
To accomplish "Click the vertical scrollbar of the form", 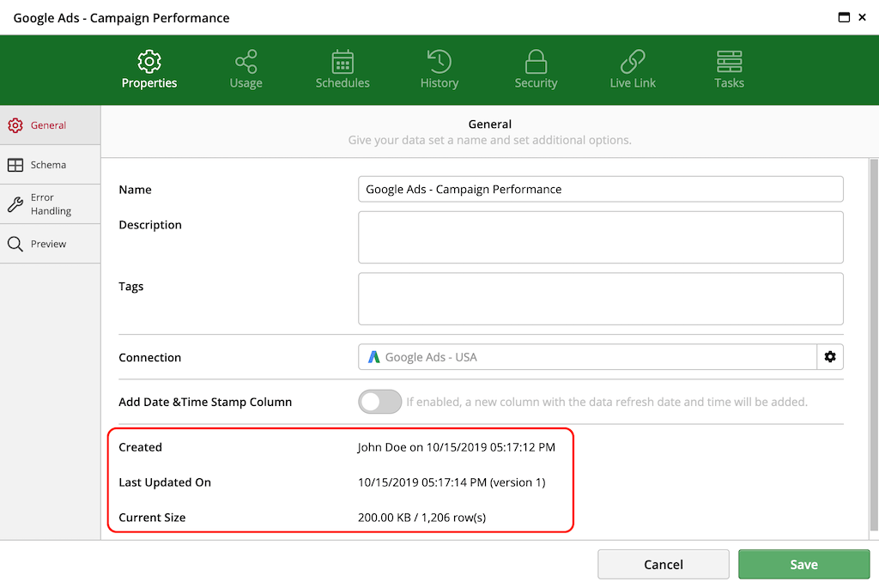I will [x=873, y=345].
